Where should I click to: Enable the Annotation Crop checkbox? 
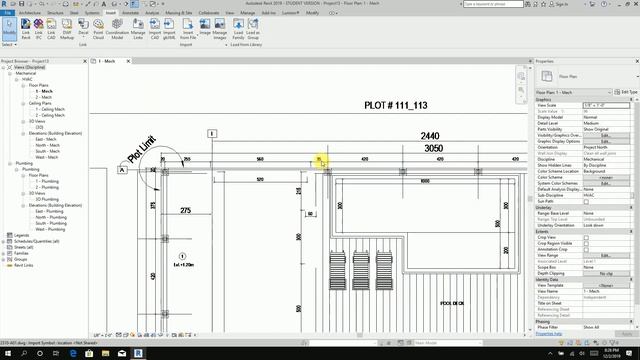[586, 249]
